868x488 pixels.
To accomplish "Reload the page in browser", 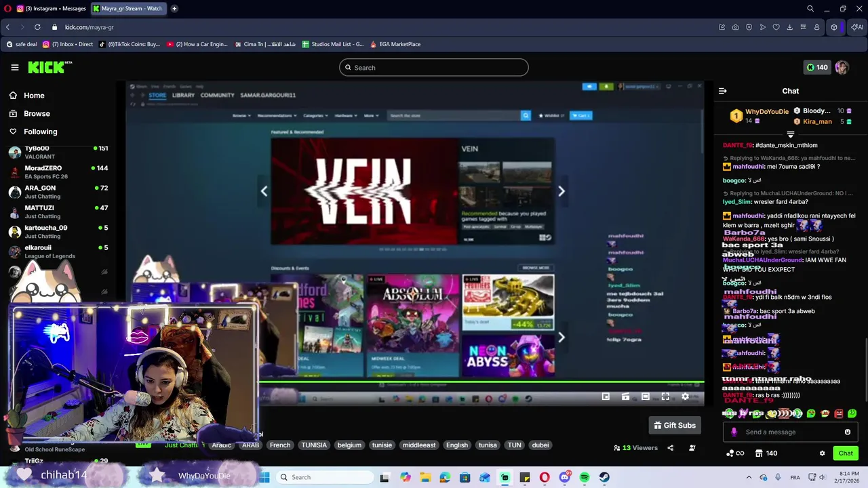I will tap(37, 27).
